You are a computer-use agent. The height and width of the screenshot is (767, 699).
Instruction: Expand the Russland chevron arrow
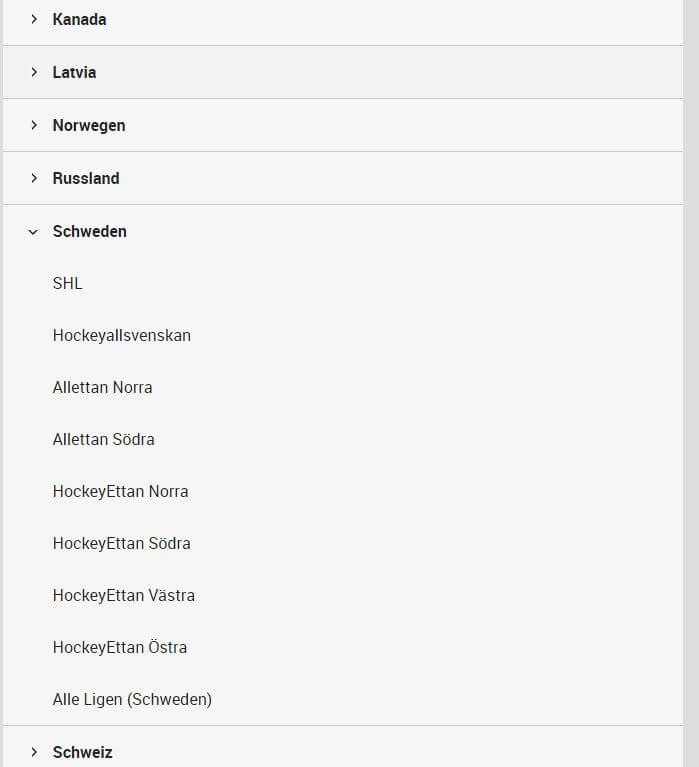click(34, 178)
